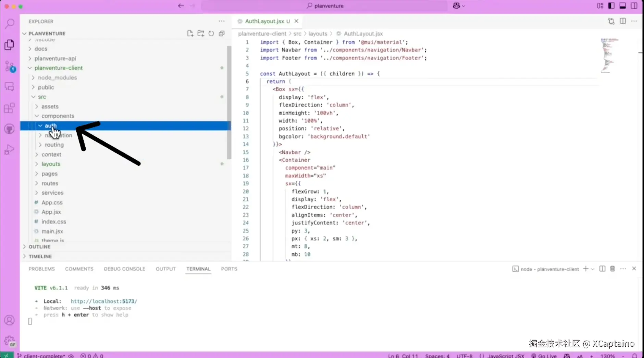The height and width of the screenshot is (358, 644).
Task: Open the Extensions view
Action: (x=9, y=108)
